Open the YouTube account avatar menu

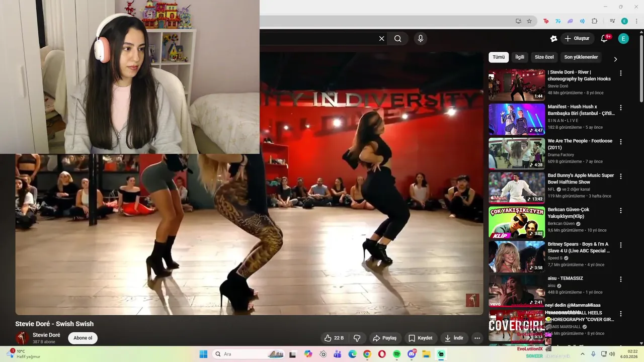click(x=623, y=39)
